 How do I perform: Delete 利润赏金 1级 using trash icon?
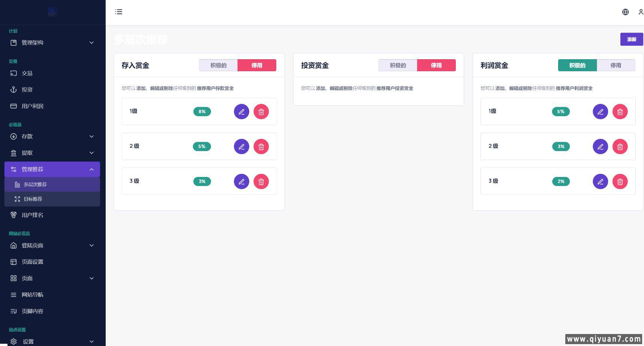620,112
